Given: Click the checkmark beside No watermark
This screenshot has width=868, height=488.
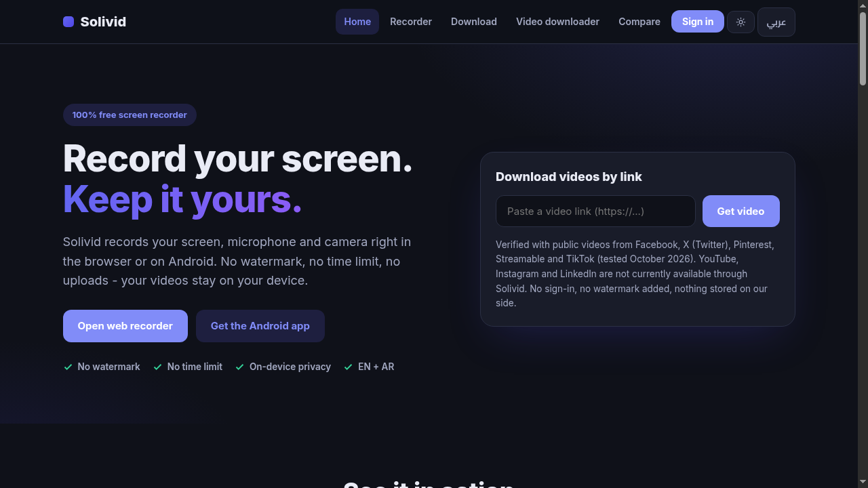Looking at the screenshot, I should point(68,367).
